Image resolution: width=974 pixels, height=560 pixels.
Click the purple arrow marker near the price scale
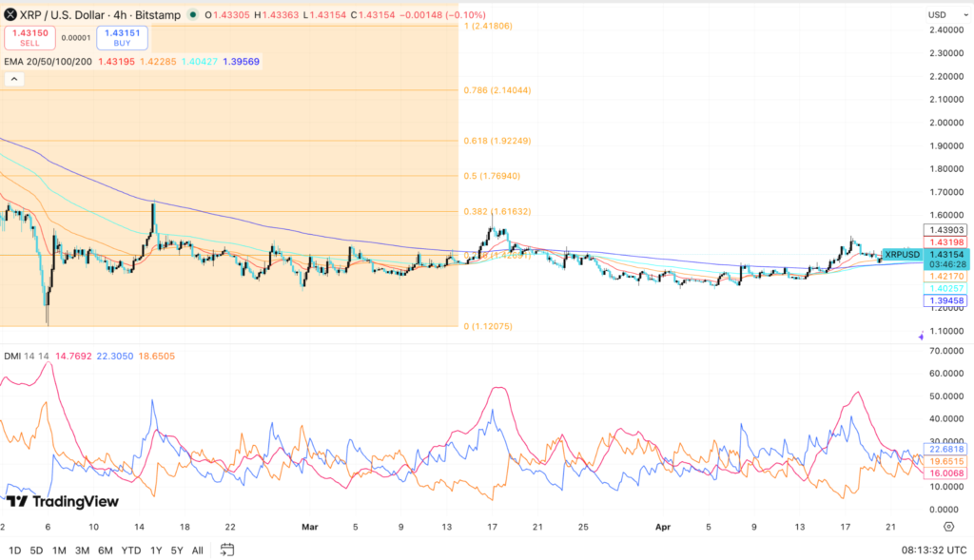click(x=919, y=335)
